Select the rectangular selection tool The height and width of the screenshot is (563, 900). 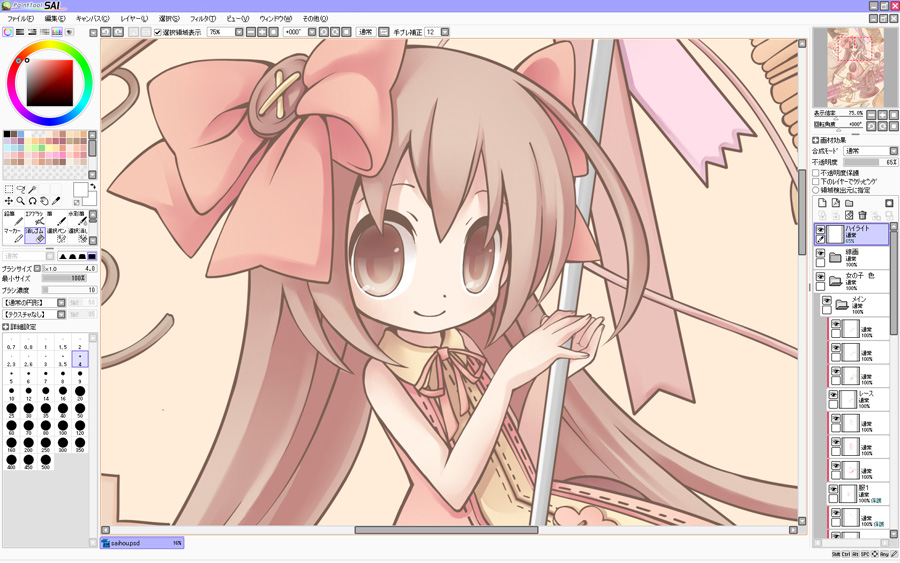point(9,189)
